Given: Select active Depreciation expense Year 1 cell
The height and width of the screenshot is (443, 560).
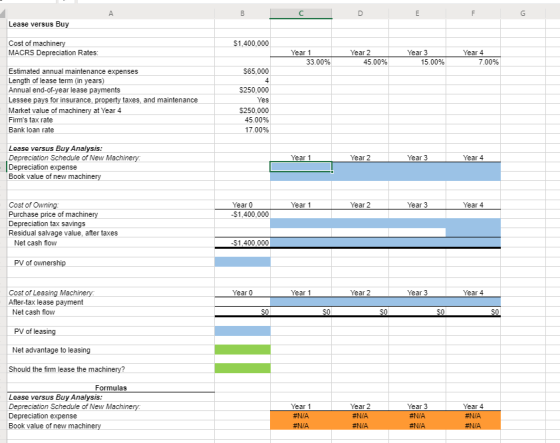Looking at the screenshot, I should pos(301,167).
